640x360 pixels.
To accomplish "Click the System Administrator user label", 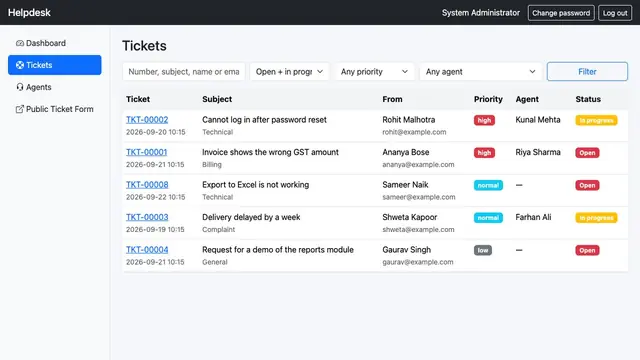I will point(481,13).
